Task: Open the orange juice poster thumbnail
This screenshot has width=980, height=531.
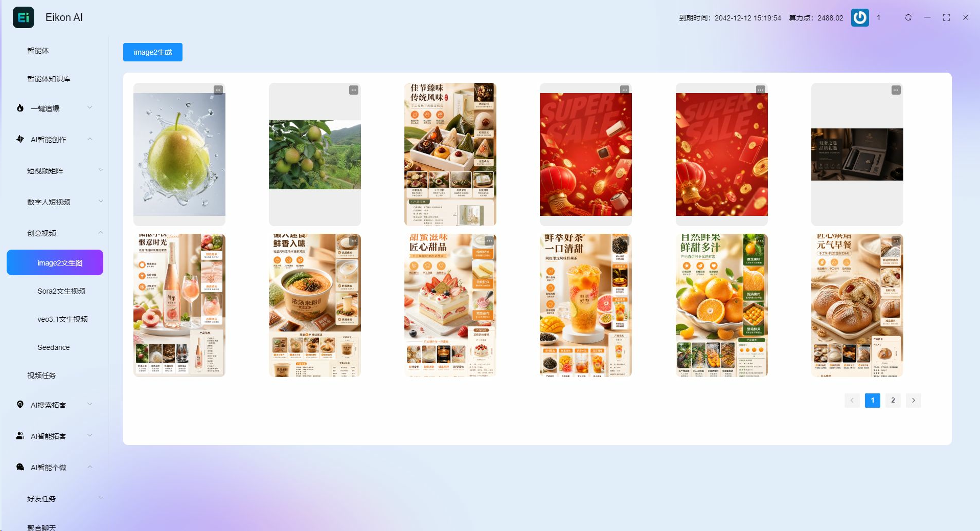Action: pos(721,305)
